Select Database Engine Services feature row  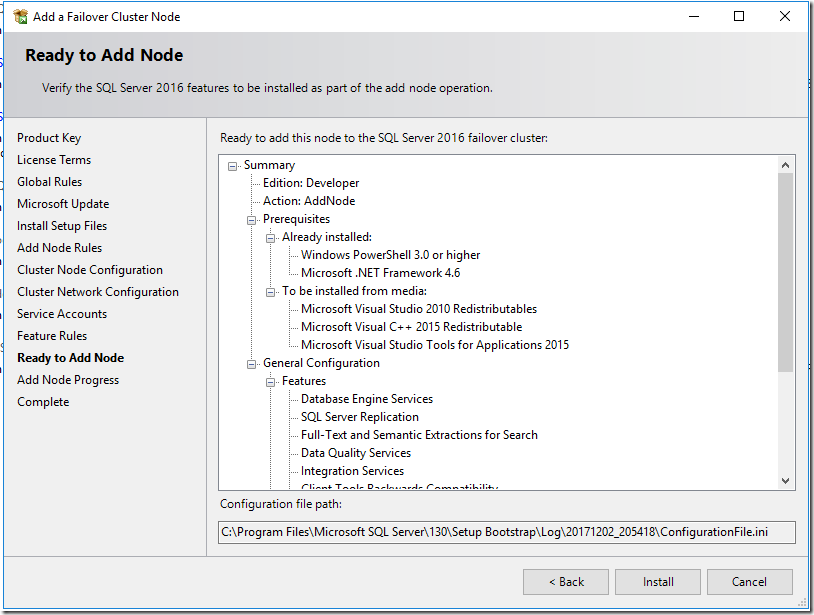(367, 399)
